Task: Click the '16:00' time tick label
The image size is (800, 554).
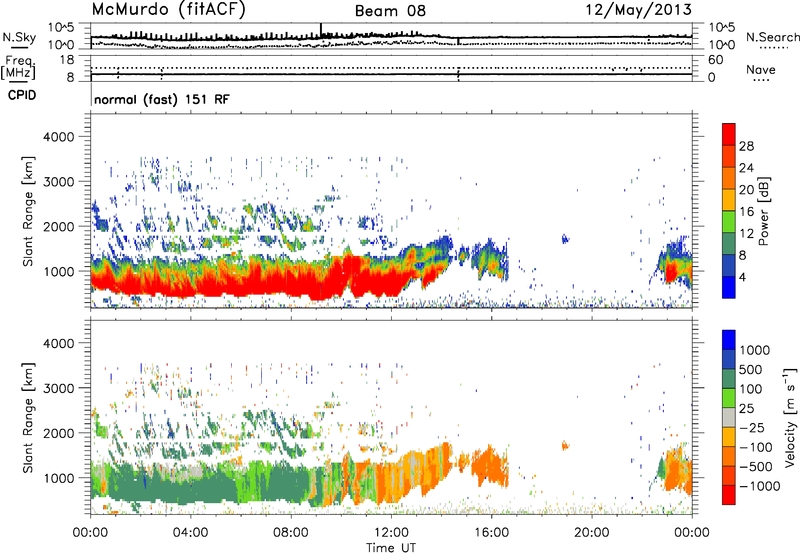Action: tap(491, 533)
